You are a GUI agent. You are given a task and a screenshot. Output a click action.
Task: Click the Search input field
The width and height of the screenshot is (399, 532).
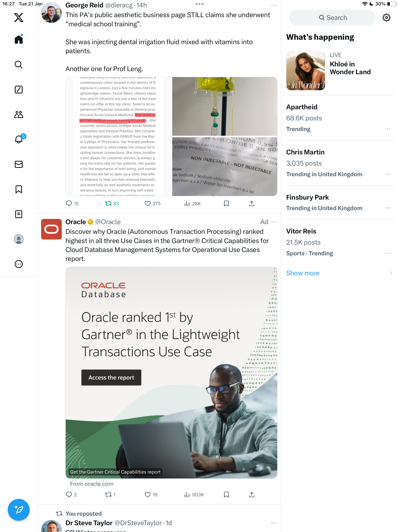click(x=332, y=18)
